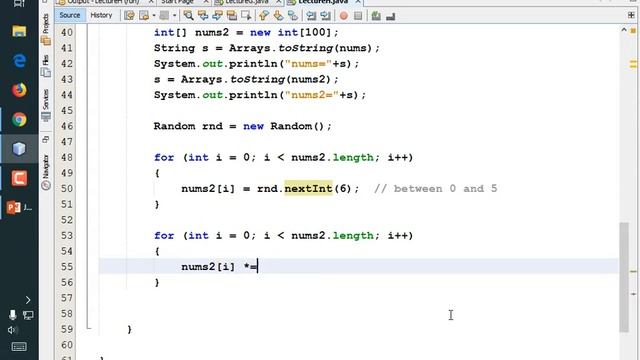
Task: Switch to History view
Action: click(101, 15)
